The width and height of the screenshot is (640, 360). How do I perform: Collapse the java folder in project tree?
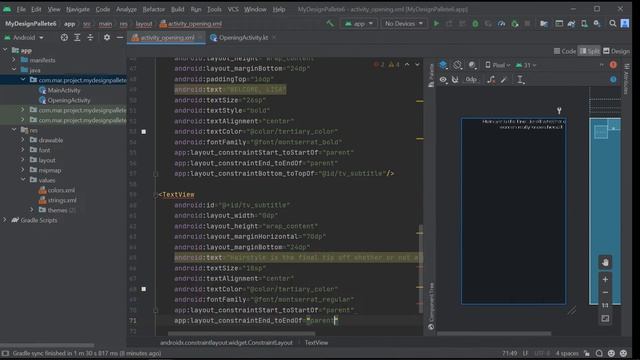coord(14,70)
